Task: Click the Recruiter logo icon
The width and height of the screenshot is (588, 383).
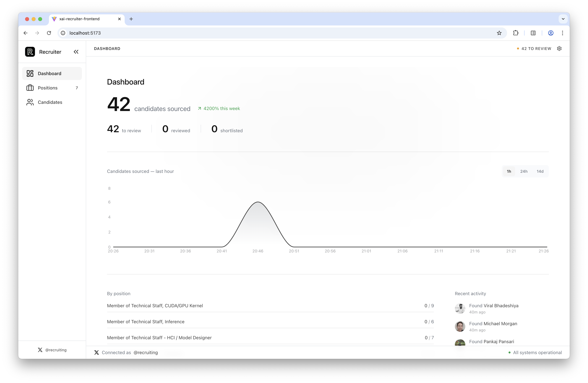Action: coord(30,52)
